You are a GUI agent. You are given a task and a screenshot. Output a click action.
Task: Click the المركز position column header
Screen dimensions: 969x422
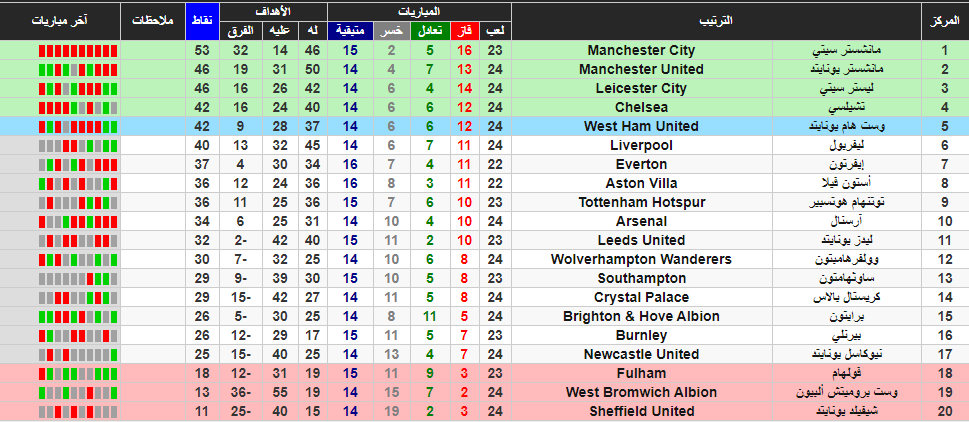click(x=944, y=22)
